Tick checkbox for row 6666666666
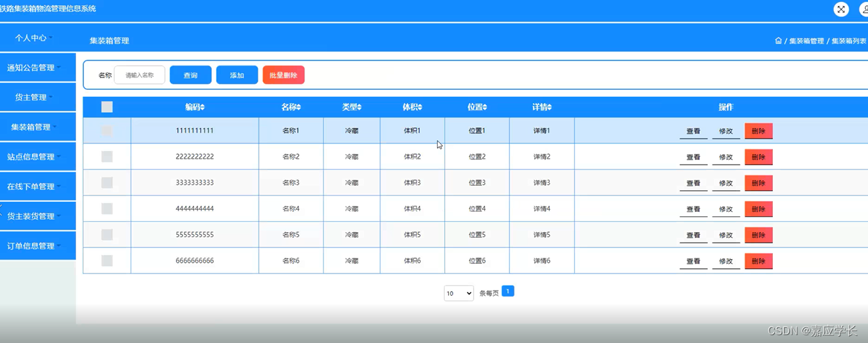 point(107,261)
